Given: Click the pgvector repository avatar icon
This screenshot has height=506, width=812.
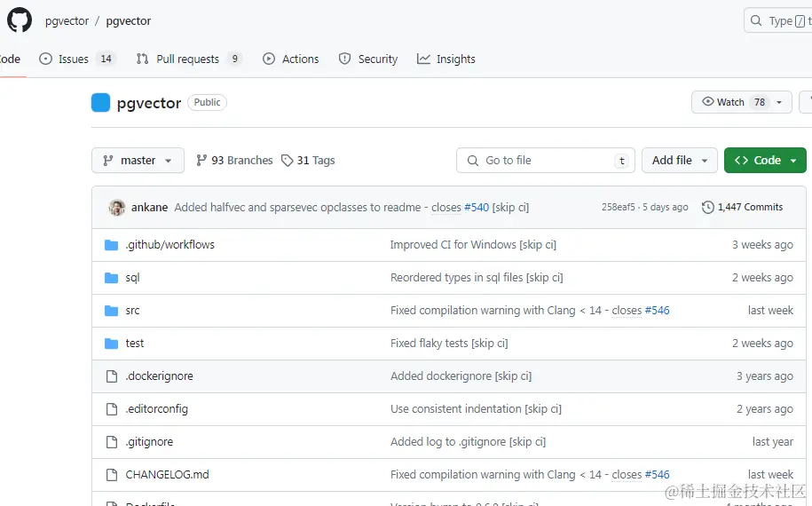Looking at the screenshot, I should (100, 103).
